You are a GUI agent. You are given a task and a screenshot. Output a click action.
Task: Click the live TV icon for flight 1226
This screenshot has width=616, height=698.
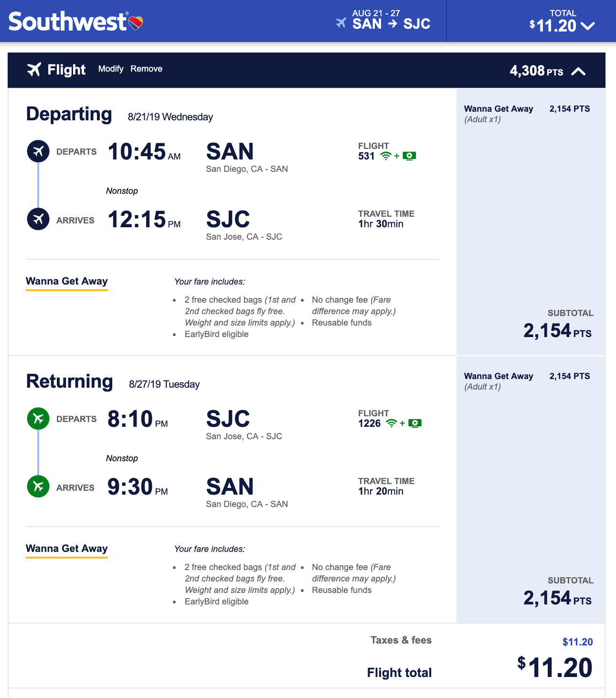(415, 423)
